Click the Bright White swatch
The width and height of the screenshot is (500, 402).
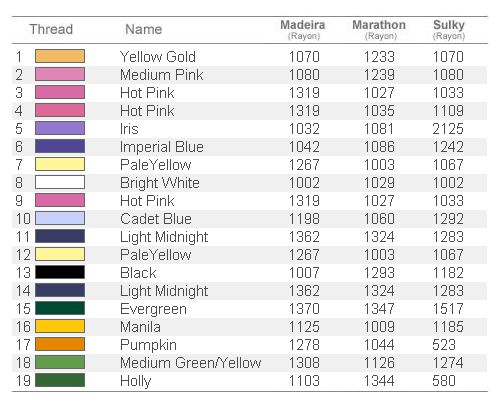[60, 182]
